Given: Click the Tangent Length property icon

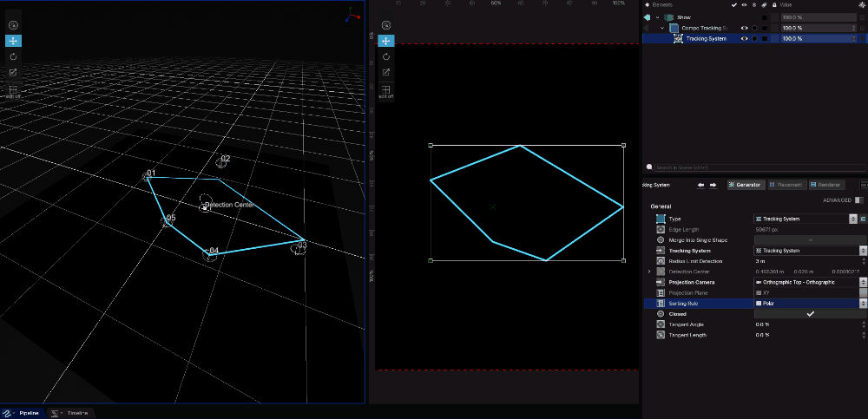Looking at the screenshot, I should (x=661, y=335).
